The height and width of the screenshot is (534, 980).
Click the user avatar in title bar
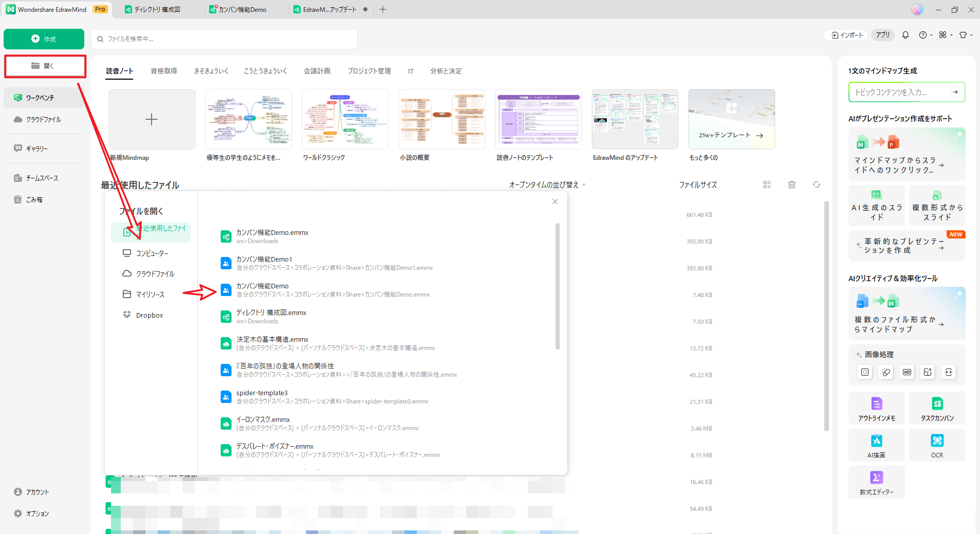[917, 9]
